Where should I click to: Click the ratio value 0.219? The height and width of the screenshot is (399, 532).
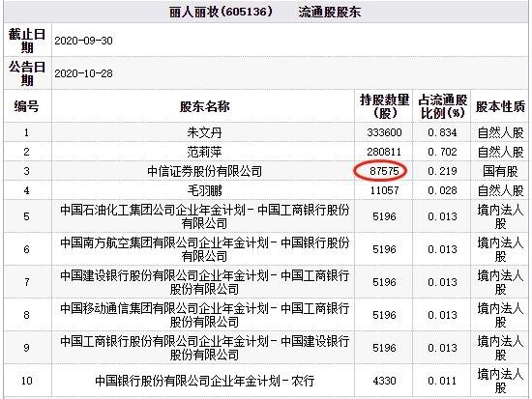pyautogui.click(x=442, y=171)
